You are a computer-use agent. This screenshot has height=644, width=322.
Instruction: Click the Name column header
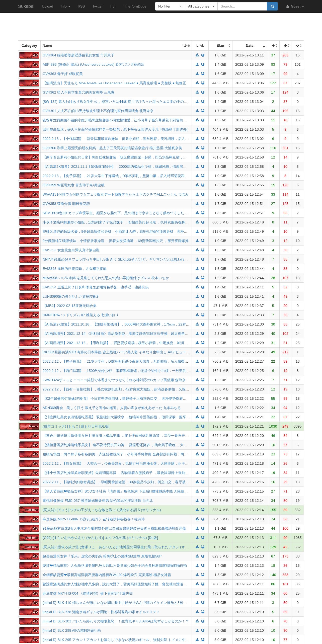[116, 46]
